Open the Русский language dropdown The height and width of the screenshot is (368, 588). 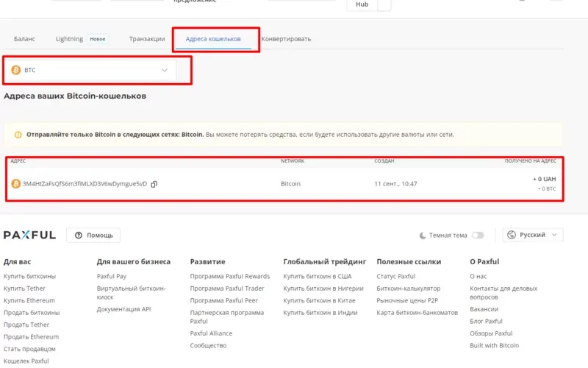(533, 235)
